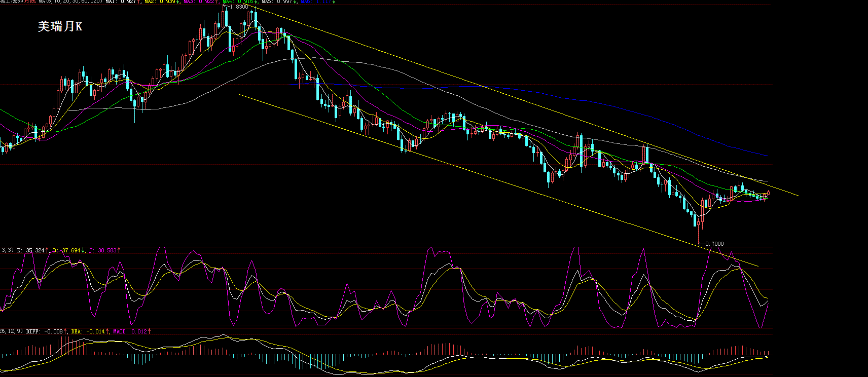Click the MA5 0.997 indicator value
This screenshot has height=377, width=868.
(x=279, y=2)
